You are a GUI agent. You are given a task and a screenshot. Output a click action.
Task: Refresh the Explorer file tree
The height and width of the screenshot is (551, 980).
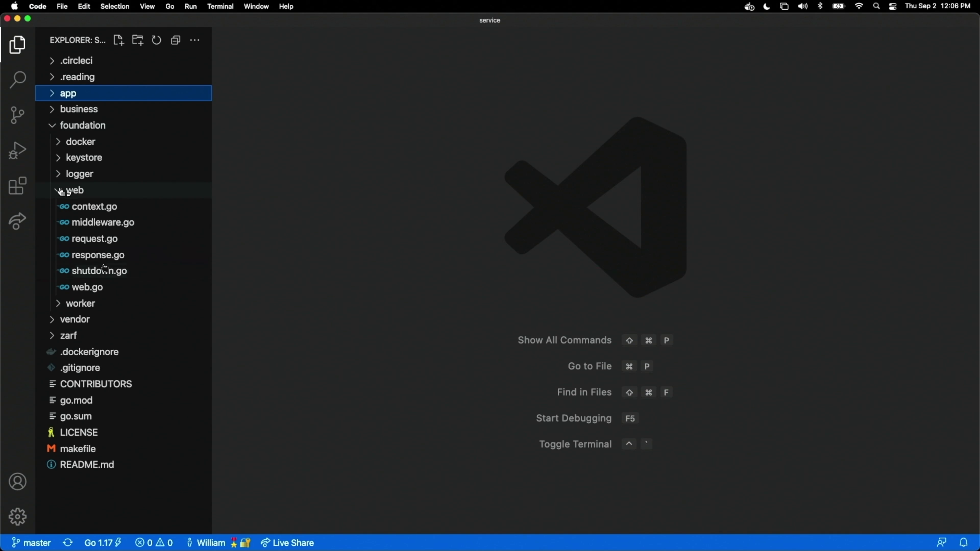pos(156,40)
